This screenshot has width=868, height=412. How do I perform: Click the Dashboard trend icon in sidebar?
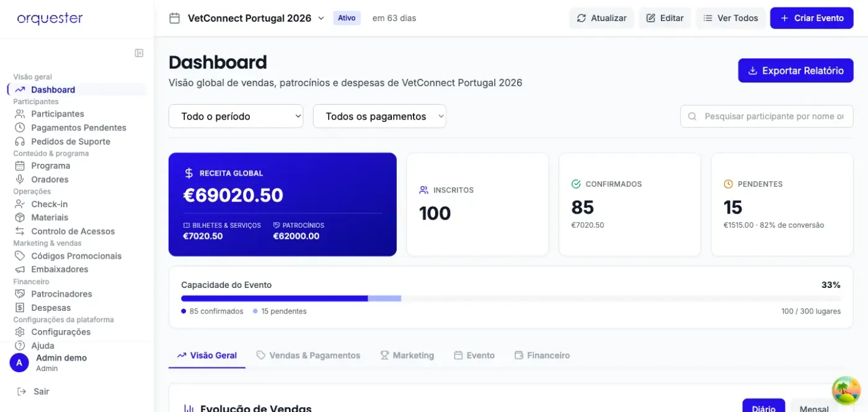pyautogui.click(x=20, y=89)
